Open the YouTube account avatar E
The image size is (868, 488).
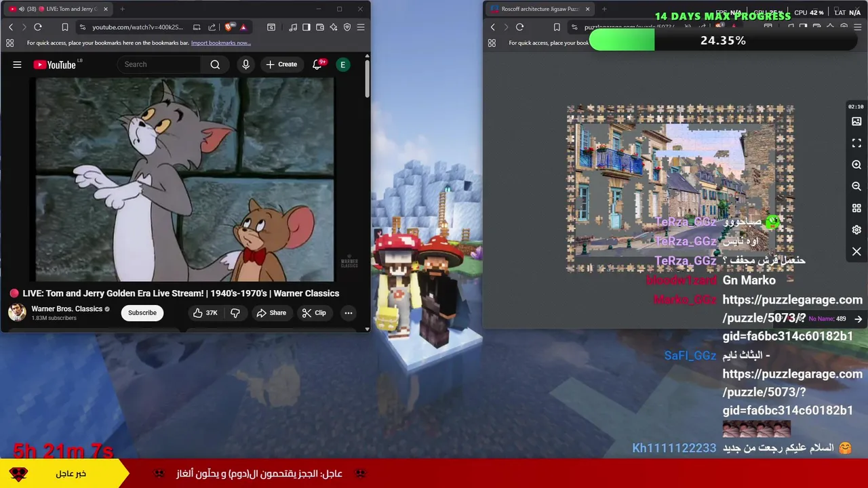pyautogui.click(x=343, y=64)
